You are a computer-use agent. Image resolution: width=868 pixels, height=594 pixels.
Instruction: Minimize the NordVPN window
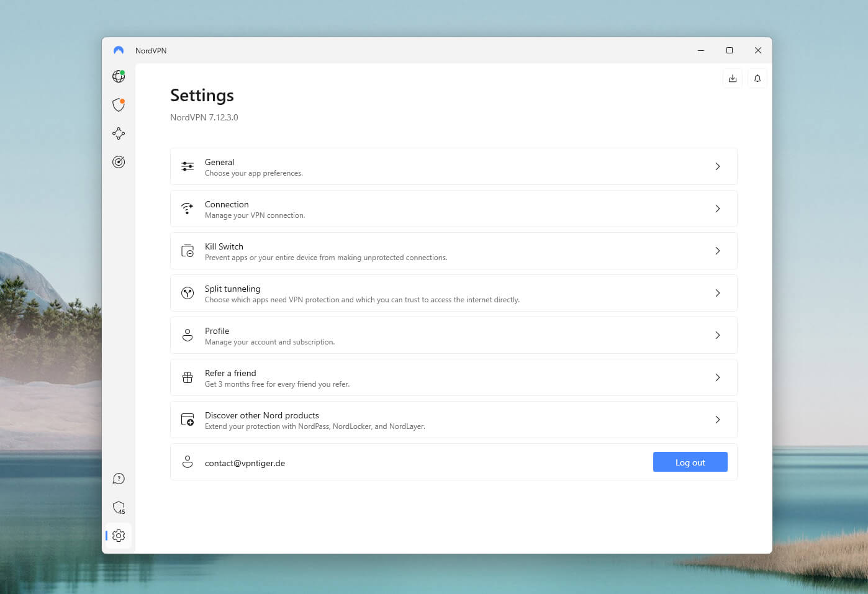click(x=701, y=50)
